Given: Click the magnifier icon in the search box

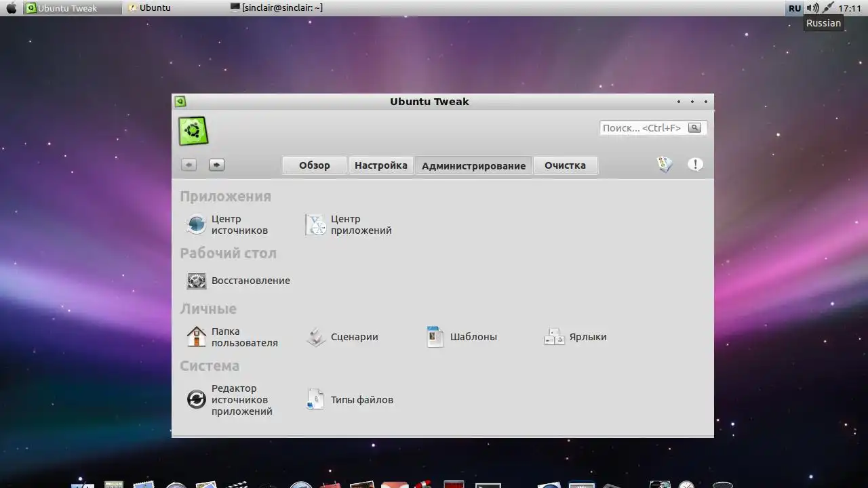Looking at the screenshot, I should pos(694,127).
